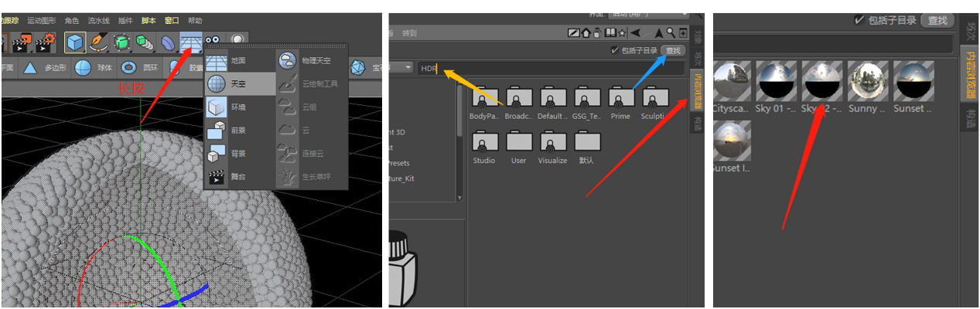Click the Pen spline tool icon
This screenshot has height=309, width=980.
(x=98, y=42)
